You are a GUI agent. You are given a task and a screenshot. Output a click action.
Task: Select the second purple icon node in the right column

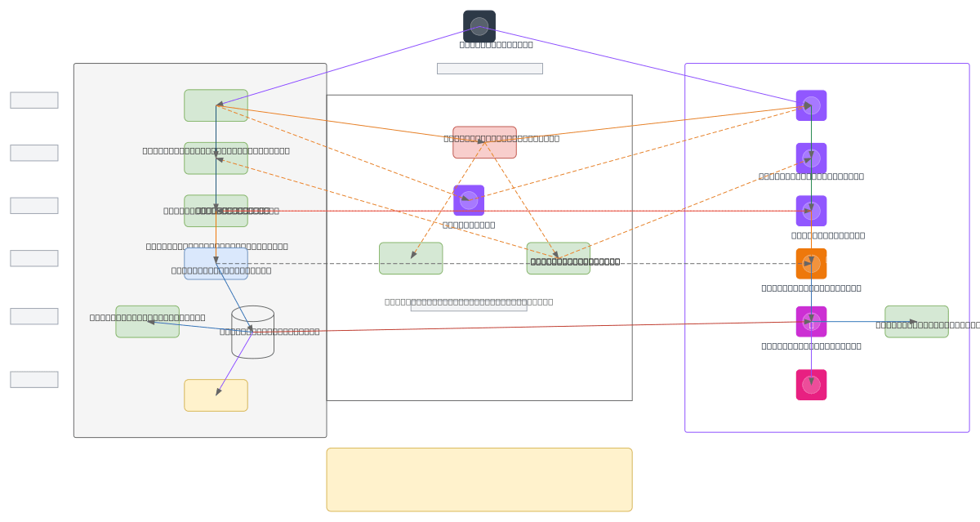[811, 158]
